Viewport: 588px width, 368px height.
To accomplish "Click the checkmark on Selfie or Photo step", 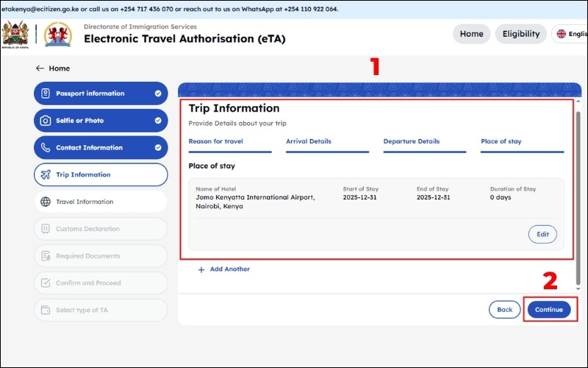I will pyautogui.click(x=158, y=121).
